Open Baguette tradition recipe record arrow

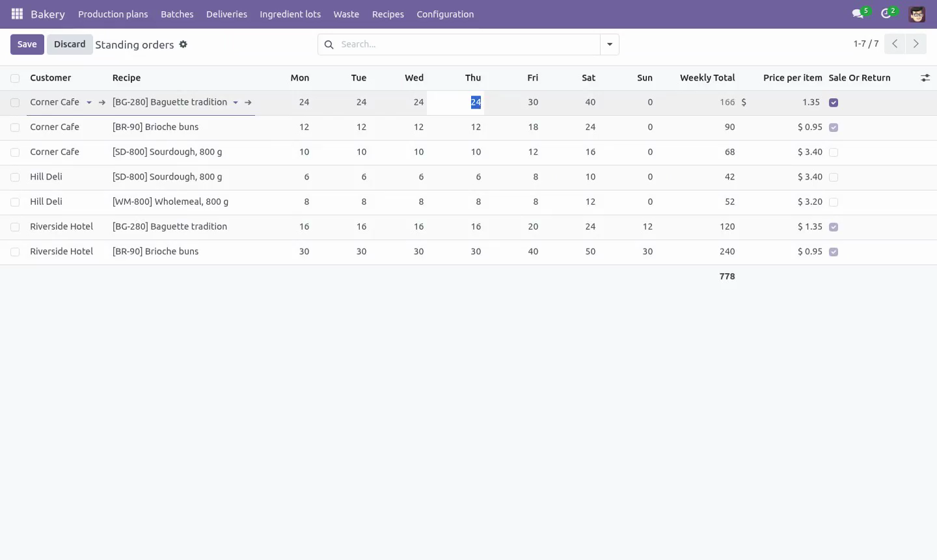pos(248,103)
